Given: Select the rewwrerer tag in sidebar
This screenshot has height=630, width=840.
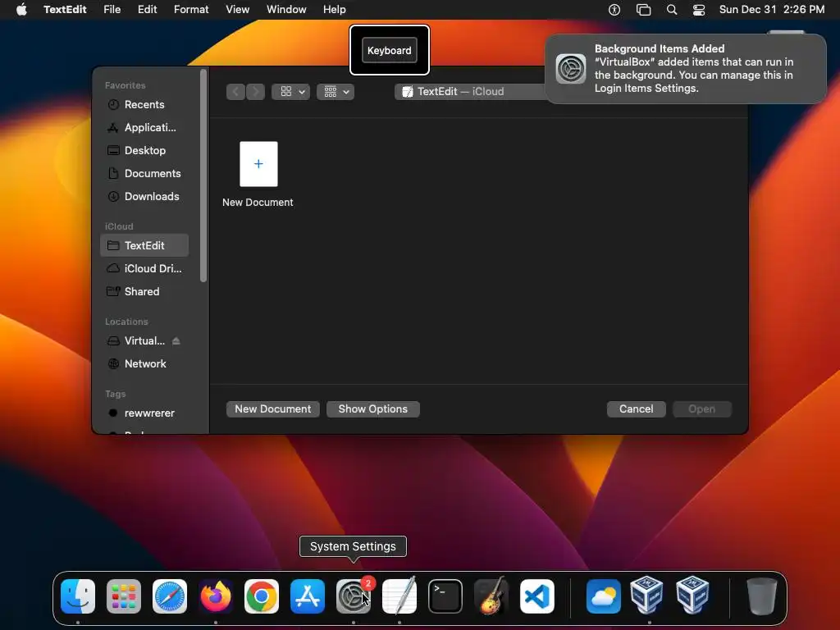Looking at the screenshot, I should [x=144, y=413].
